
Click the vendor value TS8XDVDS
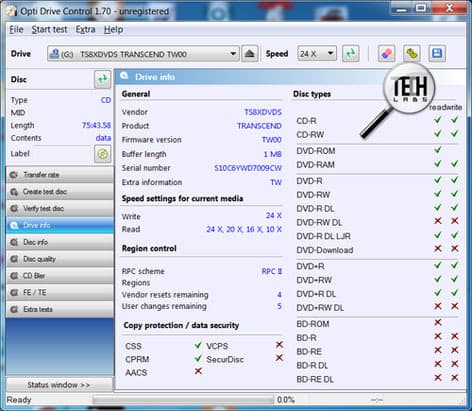coord(263,112)
